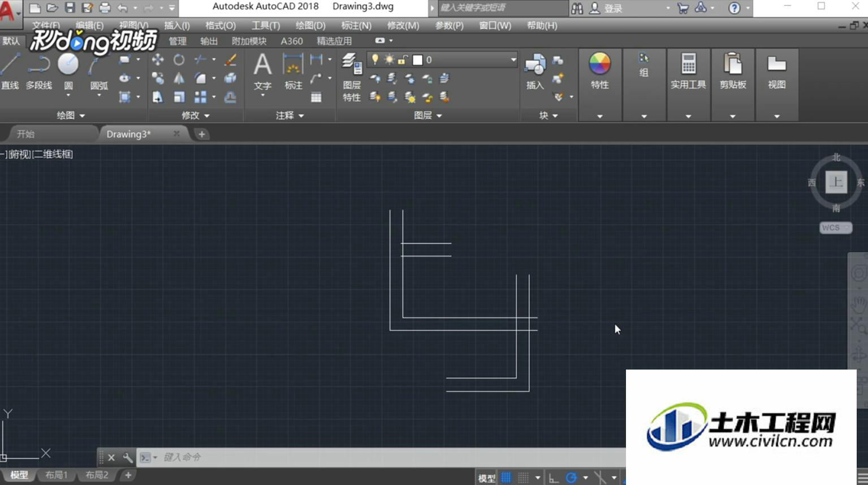Click the Mirror tool icon
Viewport: 868px width, 485px height.
(x=179, y=78)
